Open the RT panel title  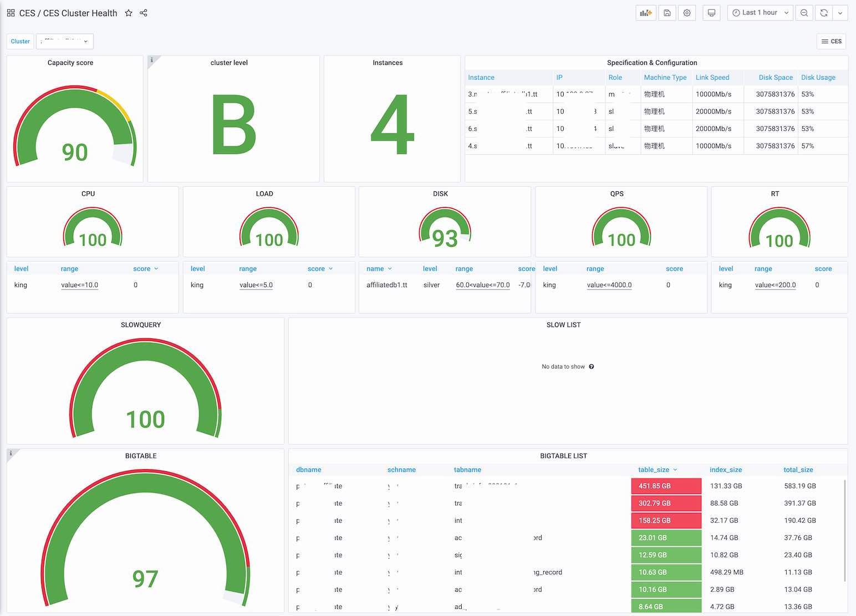775,194
